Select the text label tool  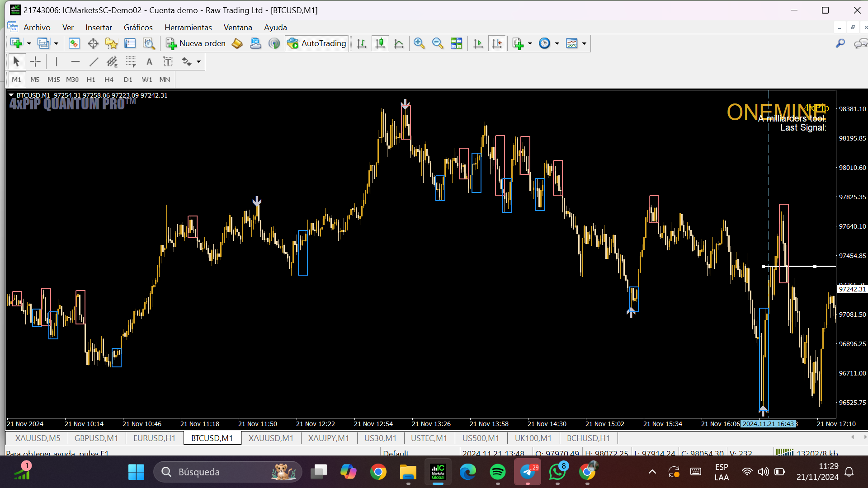(168, 62)
